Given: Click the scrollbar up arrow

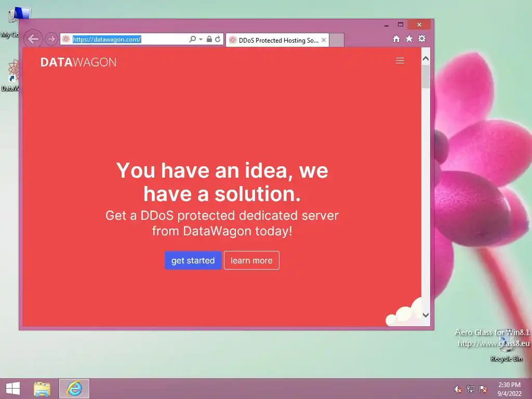Looking at the screenshot, I should pyautogui.click(x=426, y=59).
